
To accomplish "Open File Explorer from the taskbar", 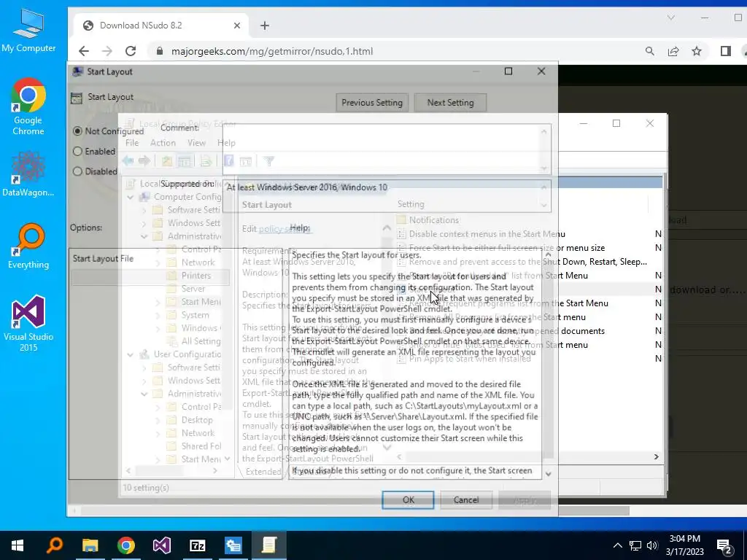I will (90, 545).
